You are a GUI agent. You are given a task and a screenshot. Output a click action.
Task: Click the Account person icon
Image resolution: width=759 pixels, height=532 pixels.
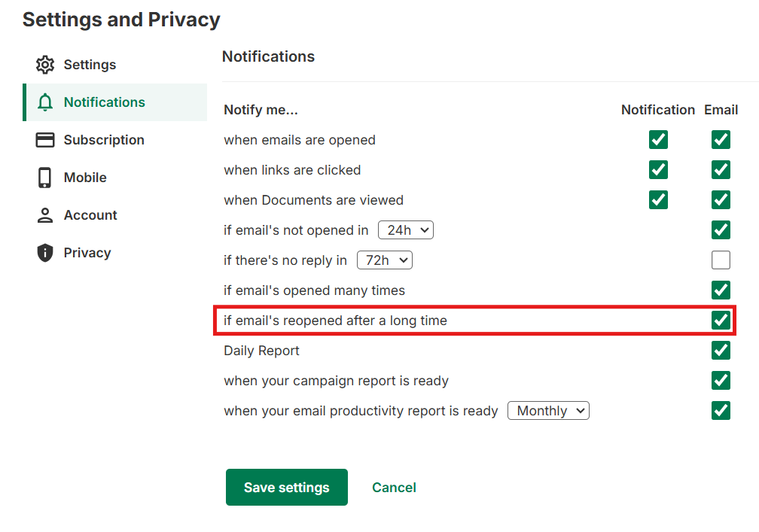tap(45, 215)
